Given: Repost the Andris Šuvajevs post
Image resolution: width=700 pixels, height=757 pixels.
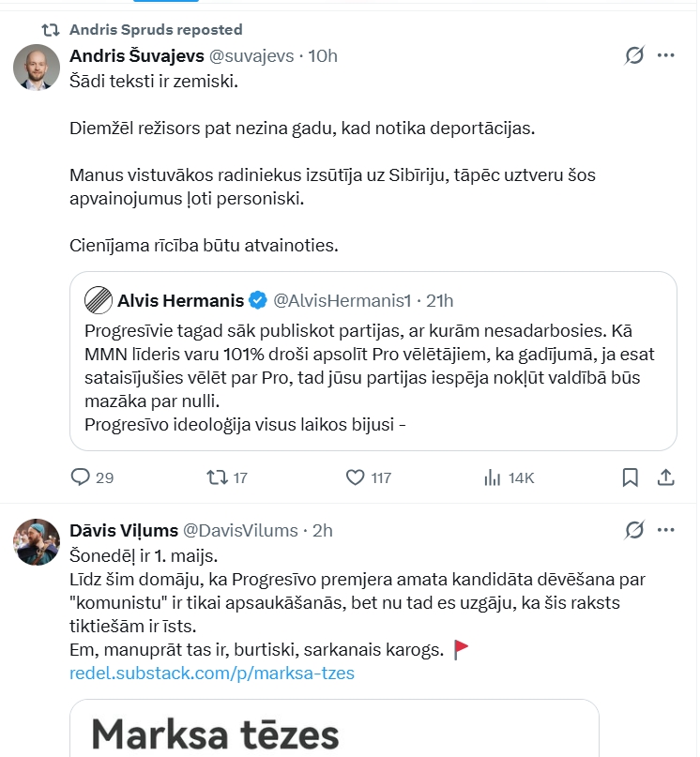Looking at the screenshot, I should click(217, 477).
